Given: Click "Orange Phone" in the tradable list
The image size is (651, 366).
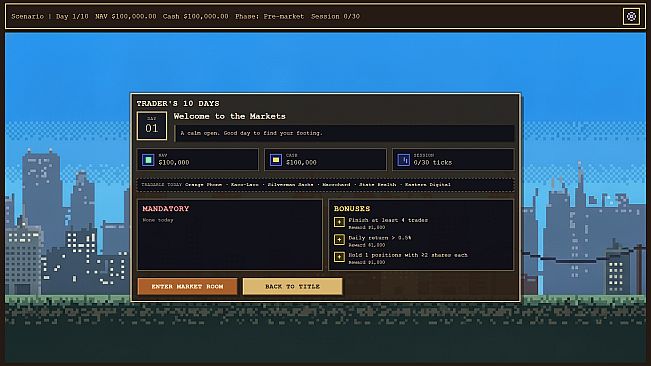Looking at the screenshot, I should pos(203,185).
